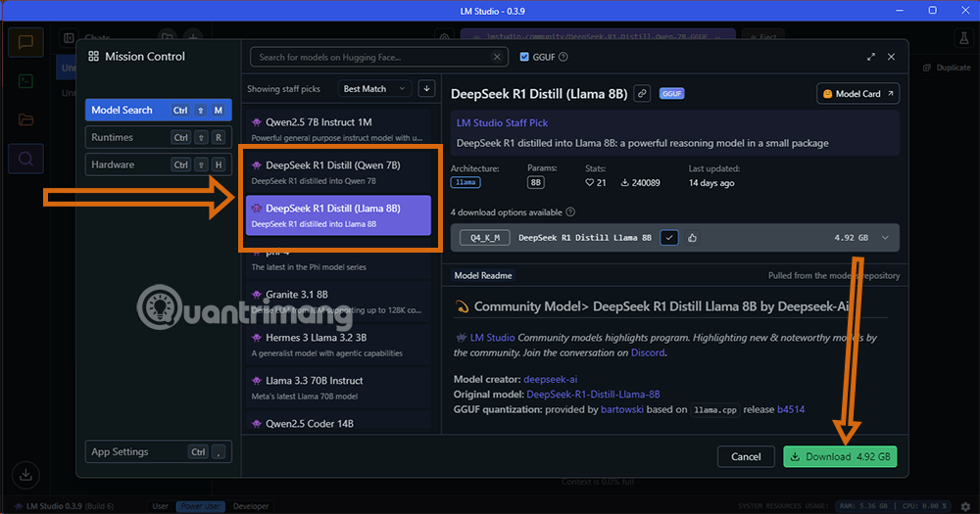Open release b4514 link
The height and width of the screenshot is (514, 980).
791,409
